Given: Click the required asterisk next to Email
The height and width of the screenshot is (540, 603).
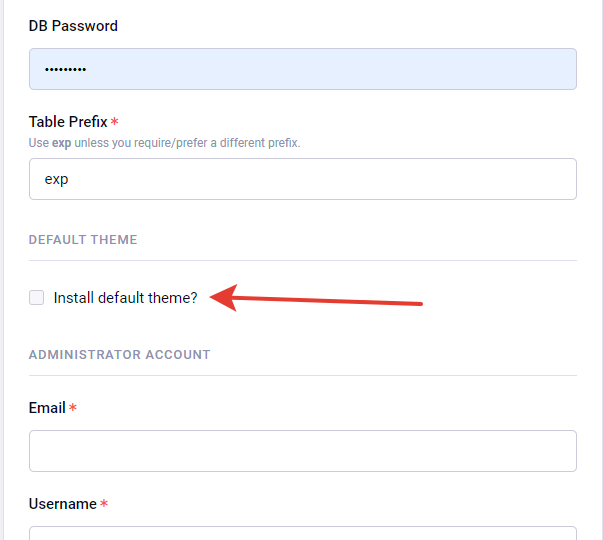Looking at the screenshot, I should 74,409.
